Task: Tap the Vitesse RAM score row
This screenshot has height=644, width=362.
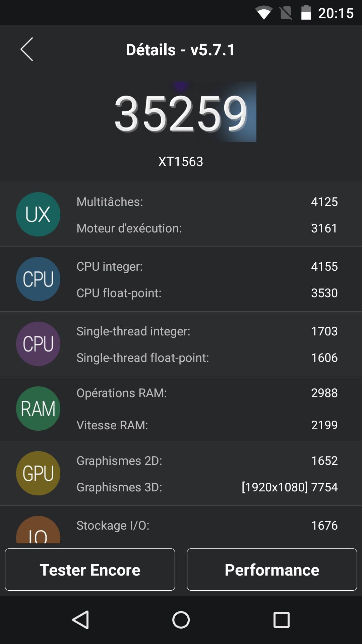Action: (x=207, y=425)
